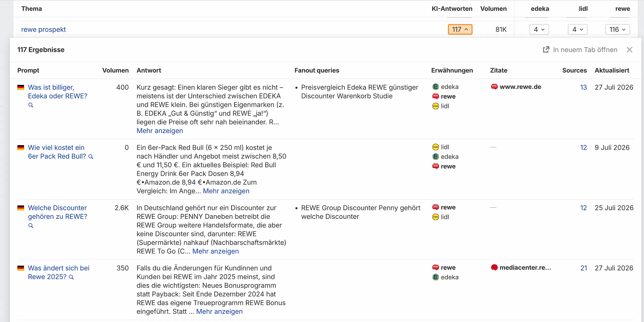Click the search icon under 'gehören zu REWE?'

31,226
